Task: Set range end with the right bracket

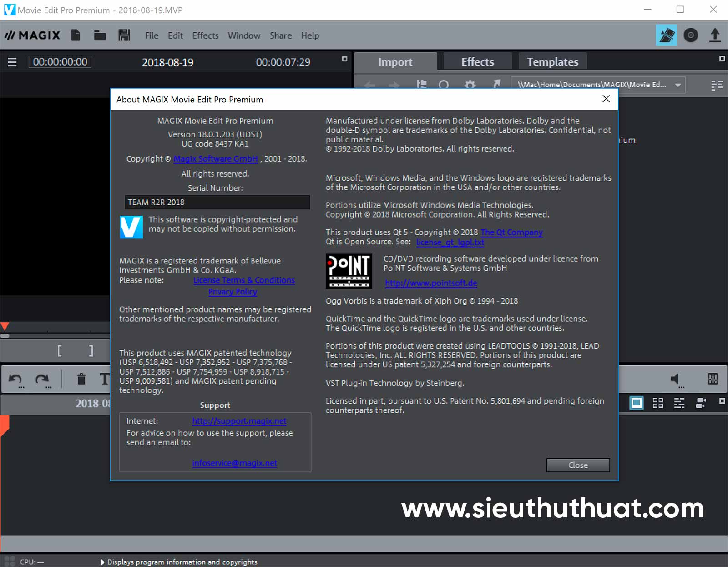Action: tap(91, 350)
